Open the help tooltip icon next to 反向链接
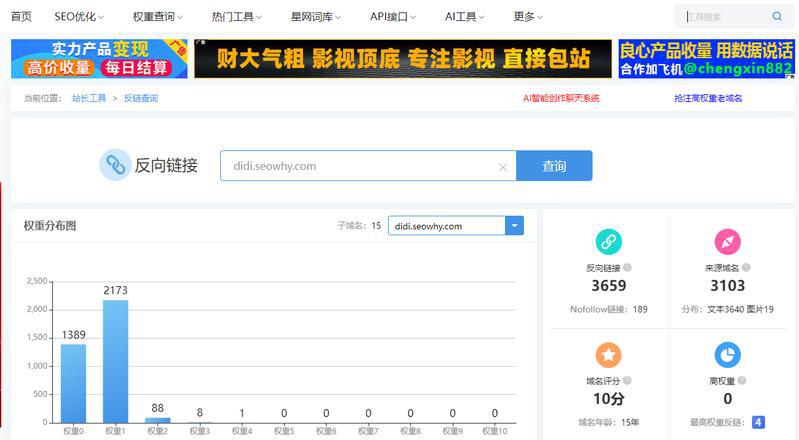Viewport: 799px width, 440px height. coord(627,267)
